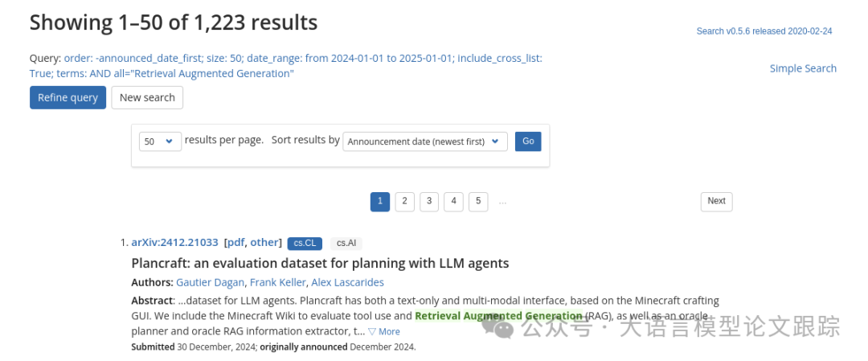Viewport: 868px width, 361px height.
Task: Expand the abstract with More
Action: click(384, 331)
